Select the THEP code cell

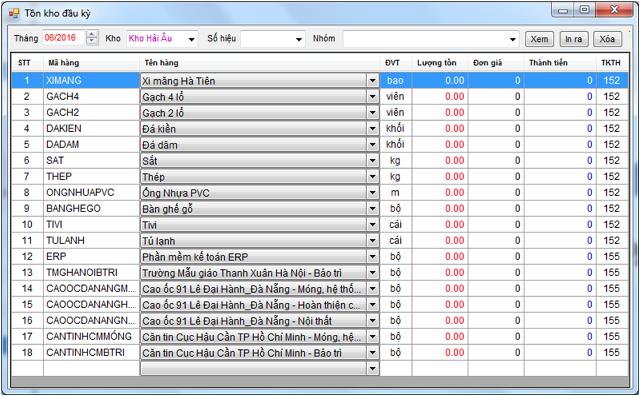pyautogui.click(x=91, y=176)
